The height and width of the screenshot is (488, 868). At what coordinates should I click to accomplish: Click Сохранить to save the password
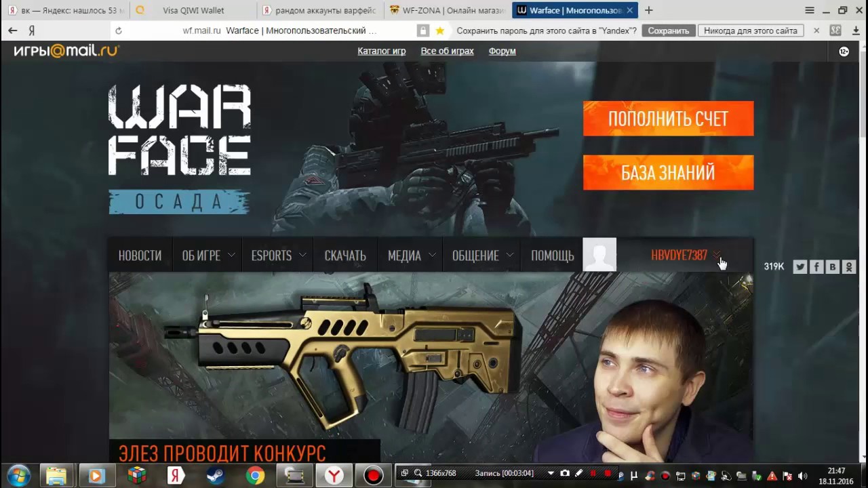(668, 30)
